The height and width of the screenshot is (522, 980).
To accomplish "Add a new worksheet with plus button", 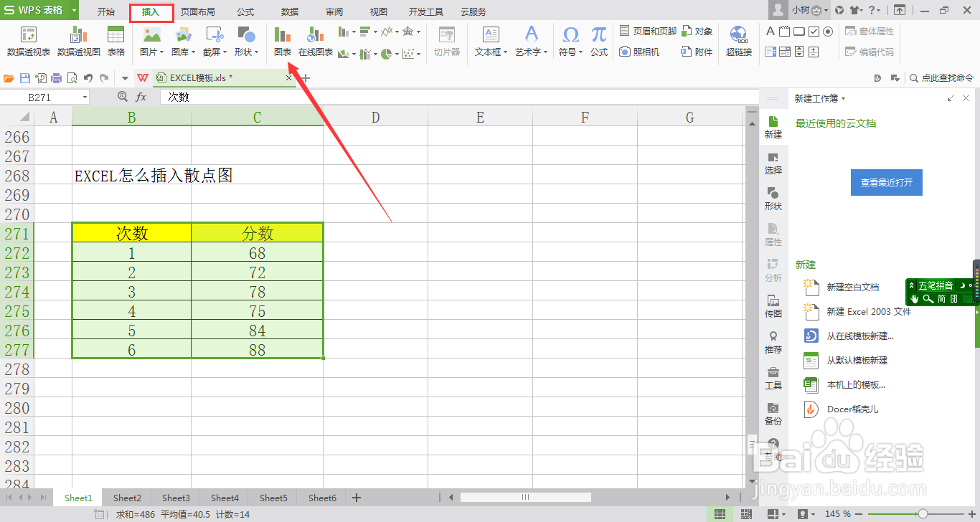I will coord(357,498).
